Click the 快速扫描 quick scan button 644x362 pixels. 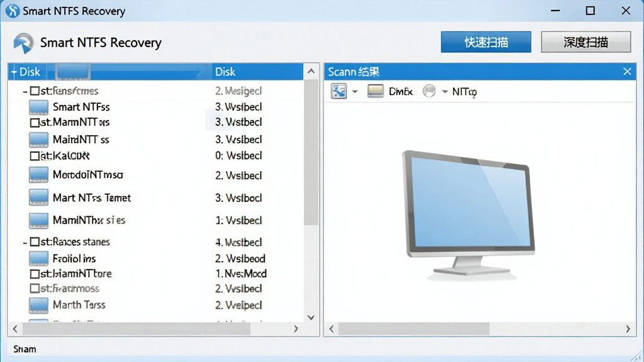(x=486, y=42)
